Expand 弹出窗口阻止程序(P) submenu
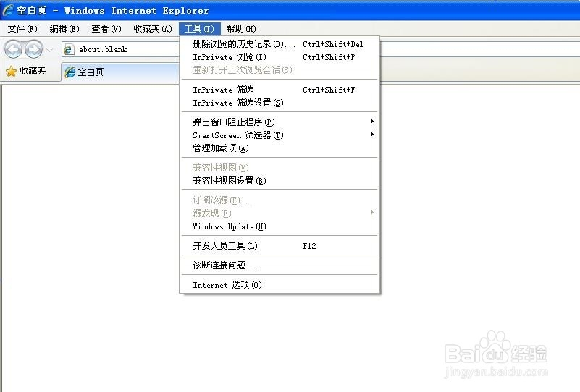The width and height of the screenshot is (580, 392). point(280,122)
